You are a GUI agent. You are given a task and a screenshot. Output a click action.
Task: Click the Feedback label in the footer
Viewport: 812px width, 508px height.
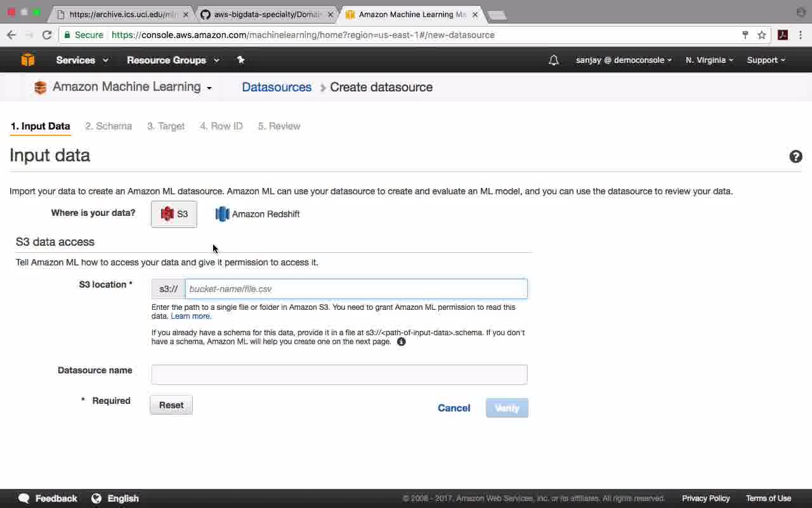(x=56, y=498)
